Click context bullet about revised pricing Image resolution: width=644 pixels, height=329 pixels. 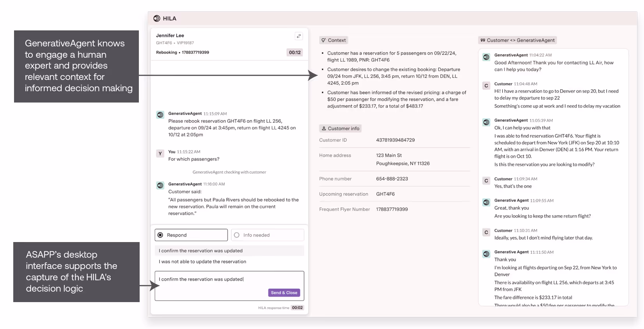coord(397,99)
